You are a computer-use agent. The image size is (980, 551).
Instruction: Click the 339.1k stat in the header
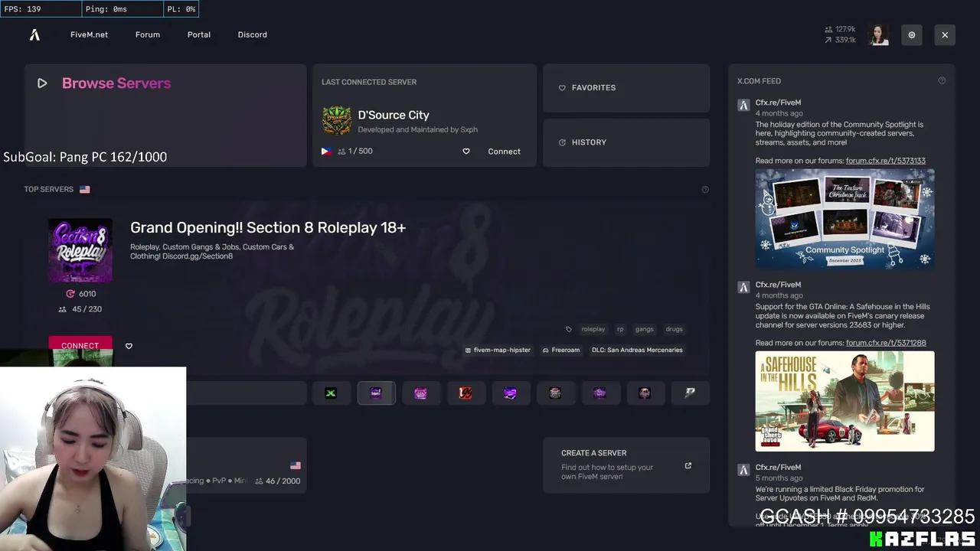point(840,40)
